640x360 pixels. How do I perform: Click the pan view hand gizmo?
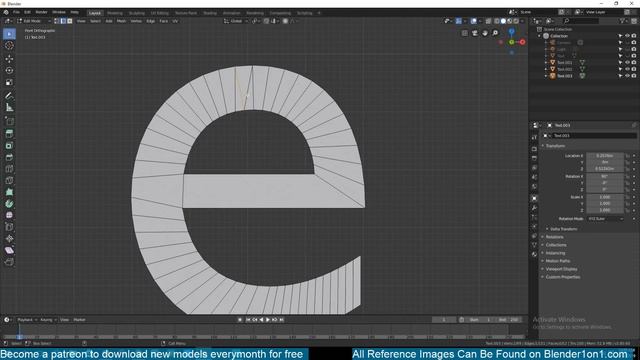tap(485, 33)
